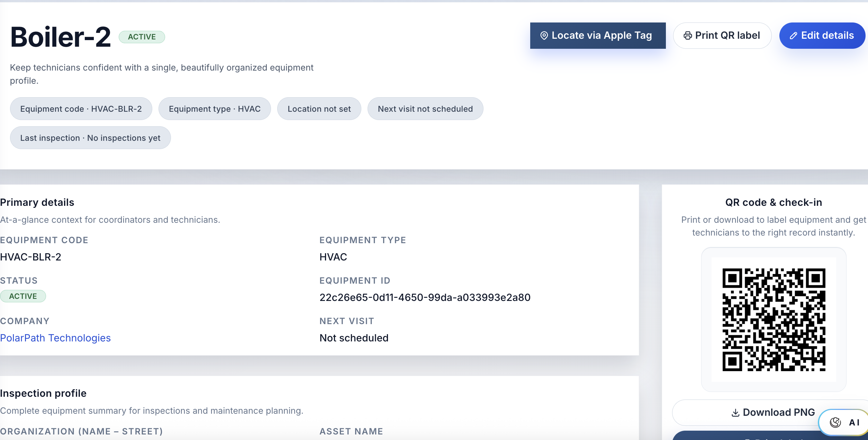The image size is (868, 440).
Task: Select the Last inspection chip
Action: pyautogui.click(x=90, y=138)
